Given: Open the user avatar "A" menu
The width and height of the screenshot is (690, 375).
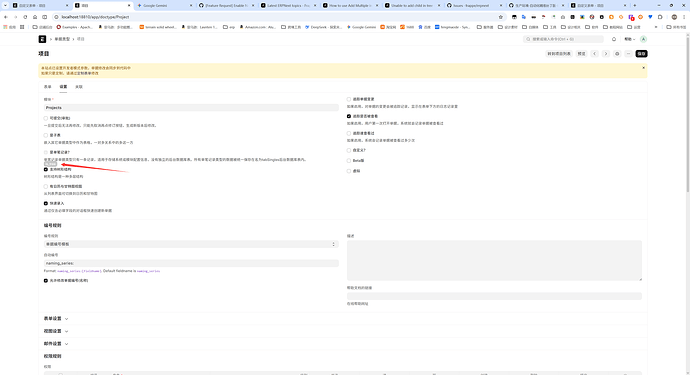Looking at the screenshot, I should (x=643, y=39).
